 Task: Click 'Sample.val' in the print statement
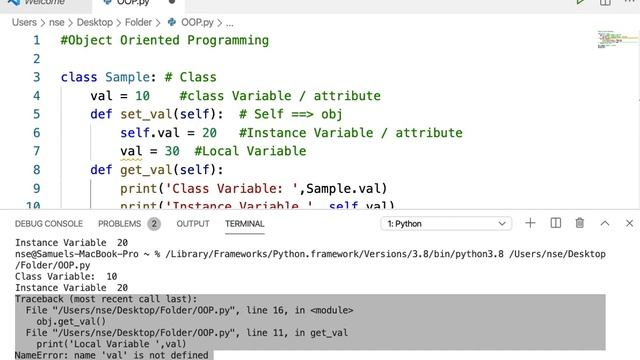[x=343, y=189]
